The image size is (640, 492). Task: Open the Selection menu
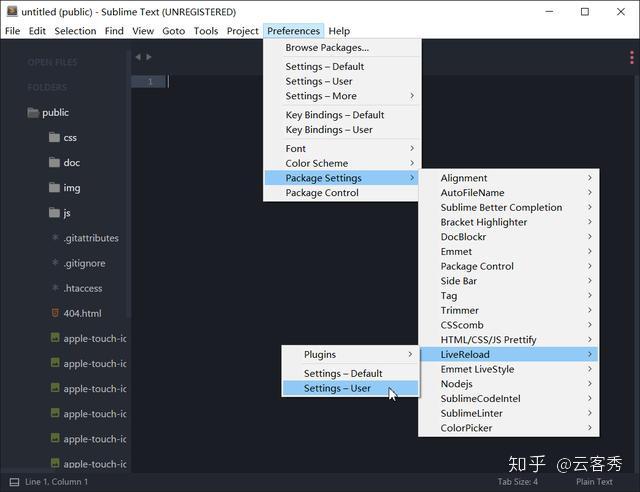[x=75, y=31]
